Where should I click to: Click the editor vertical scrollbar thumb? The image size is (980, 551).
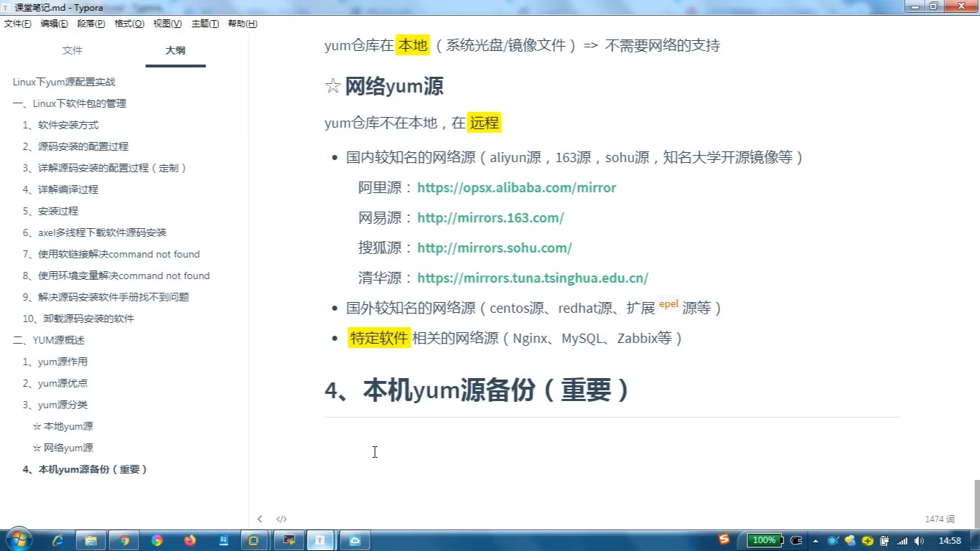[976, 503]
